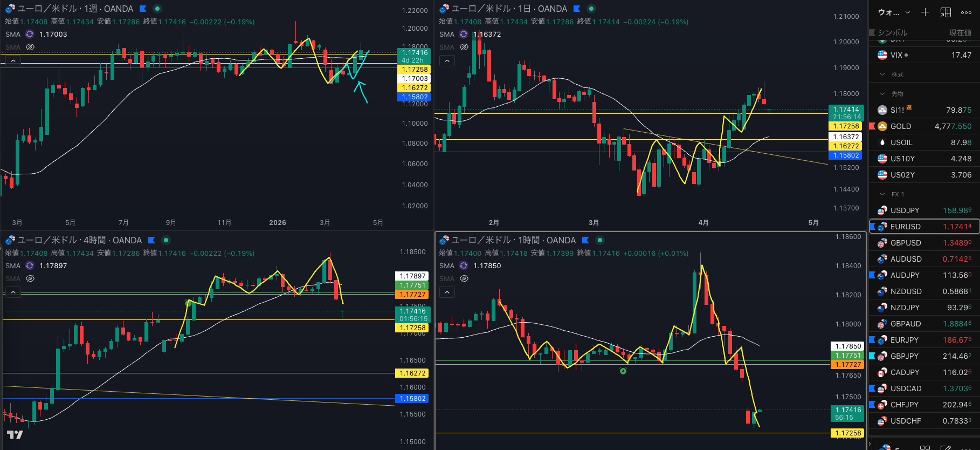Unhide the second SMA on the 1-hour chart
Screen dimensions: 980x450
click(x=464, y=278)
